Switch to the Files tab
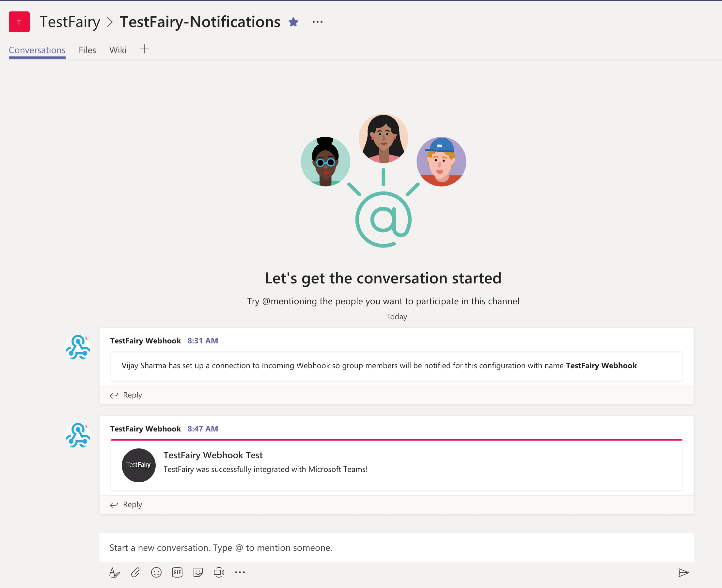 click(87, 50)
